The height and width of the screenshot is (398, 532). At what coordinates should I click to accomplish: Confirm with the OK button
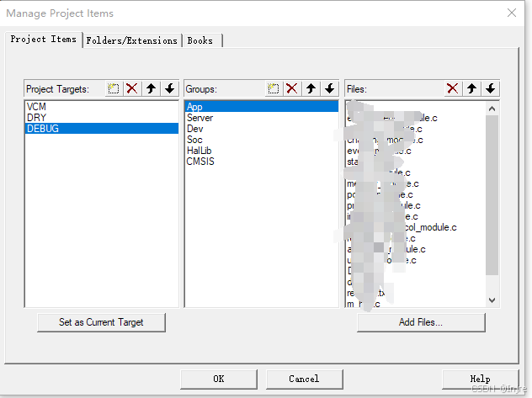pyautogui.click(x=219, y=379)
